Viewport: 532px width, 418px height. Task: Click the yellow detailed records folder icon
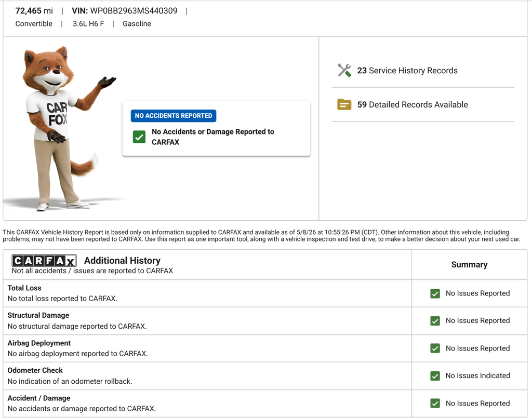point(344,104)
